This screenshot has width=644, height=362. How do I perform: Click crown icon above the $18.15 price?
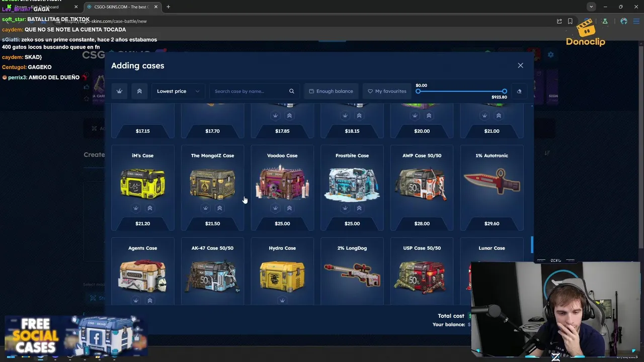pos(345,116)
